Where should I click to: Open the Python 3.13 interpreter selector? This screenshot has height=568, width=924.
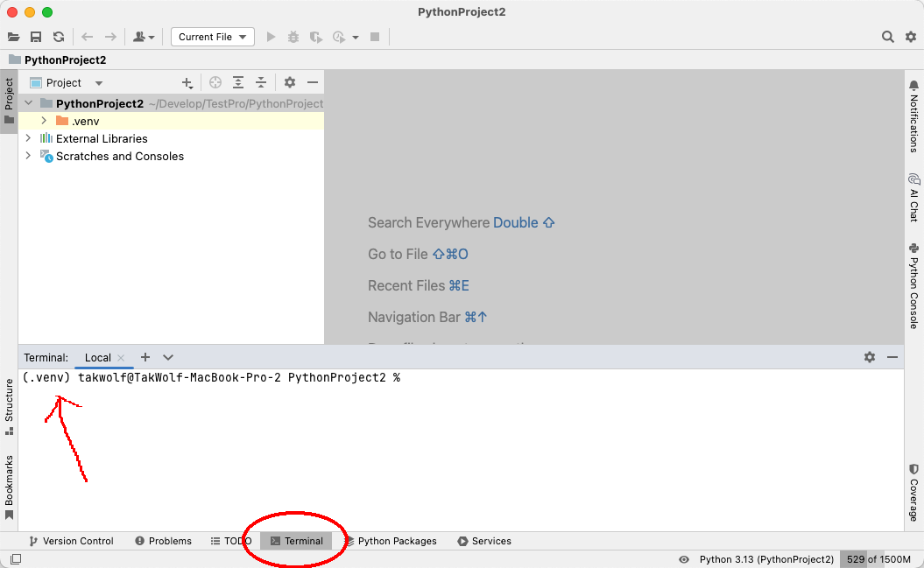766,559
